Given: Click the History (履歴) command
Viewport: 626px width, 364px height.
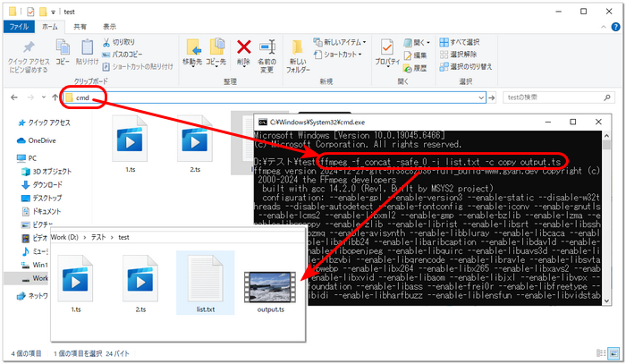Looking at the screenshot, I should click(x=415, y=68).
